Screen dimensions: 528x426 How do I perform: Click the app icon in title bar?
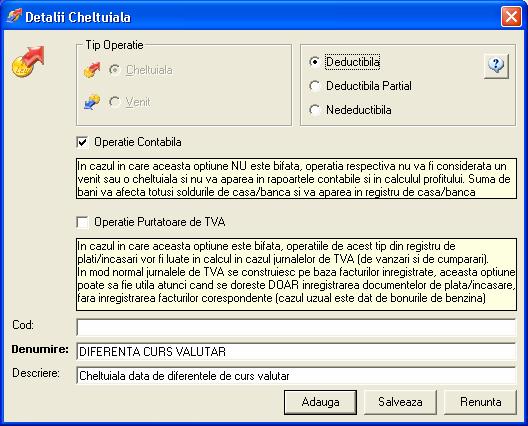(x=14, y=16)
